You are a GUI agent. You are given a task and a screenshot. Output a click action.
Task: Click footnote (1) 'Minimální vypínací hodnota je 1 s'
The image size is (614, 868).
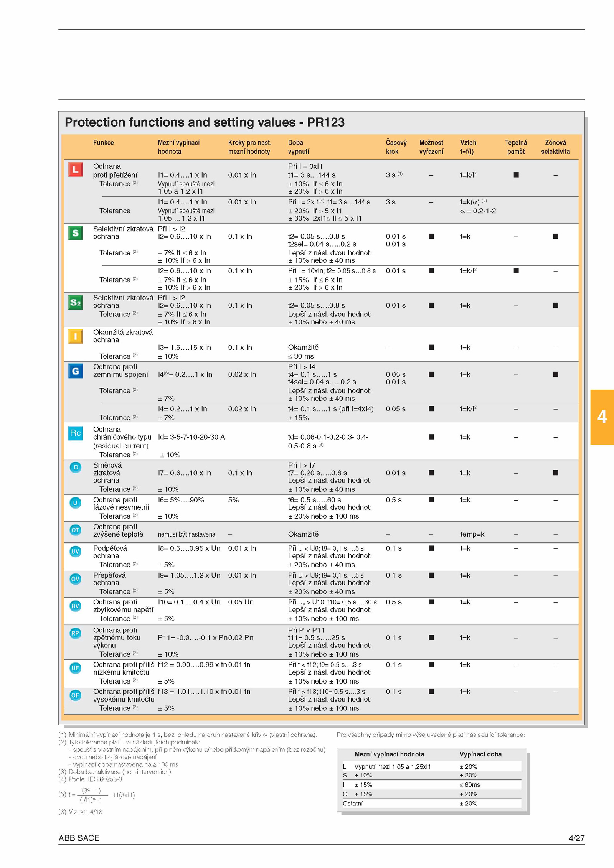[x=188, y=735]
